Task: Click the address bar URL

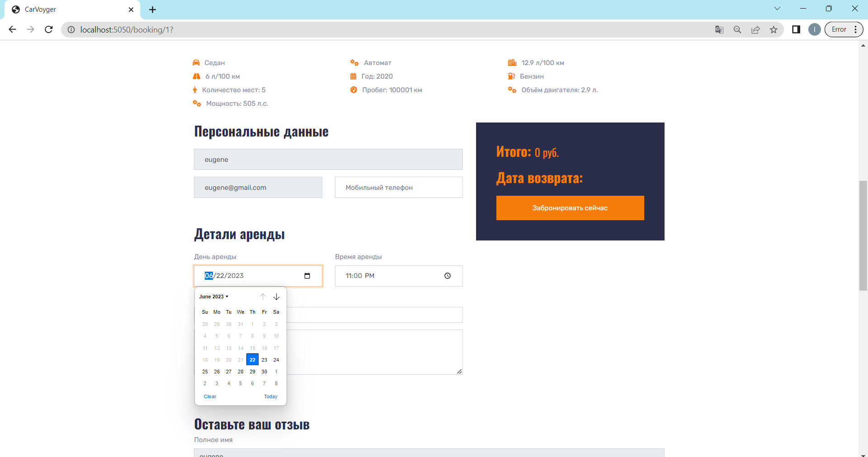Action: tap(127, 29)
